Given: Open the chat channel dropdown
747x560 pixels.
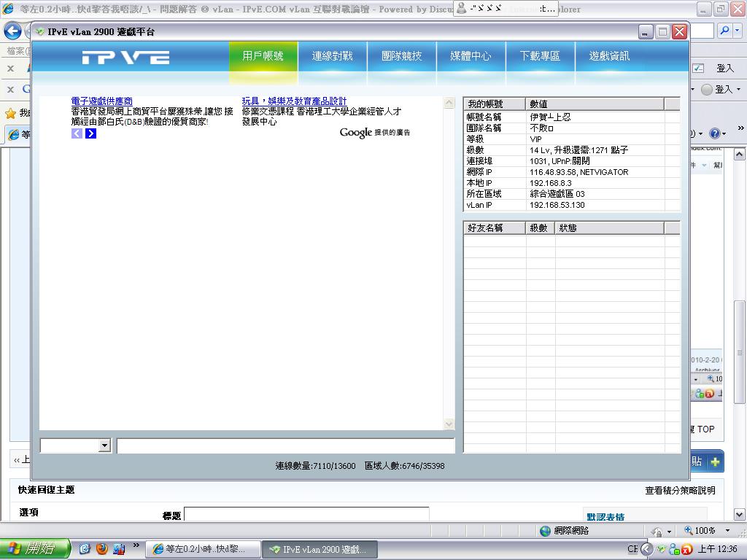Looking at the screenshot, I should (x=104, y=446).
